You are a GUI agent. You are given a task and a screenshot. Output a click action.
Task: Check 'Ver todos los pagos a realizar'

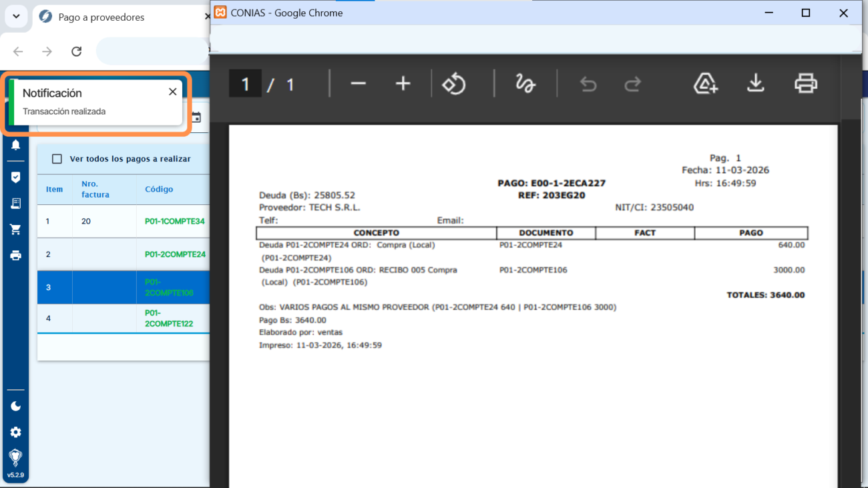point(57,159)
